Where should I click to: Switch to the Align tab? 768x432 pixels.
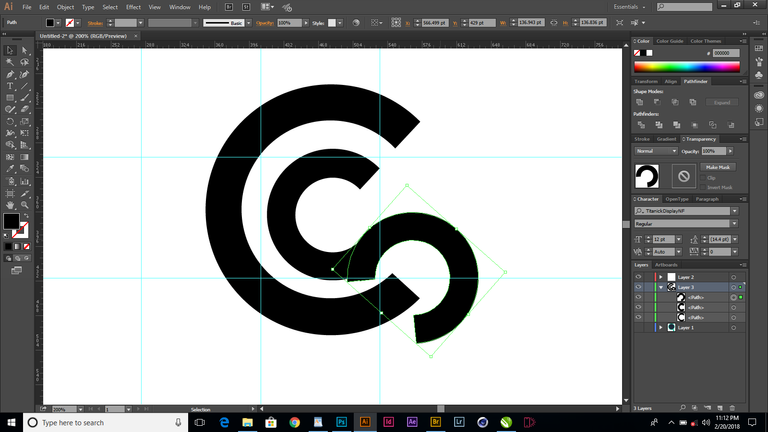click(670, 81)
